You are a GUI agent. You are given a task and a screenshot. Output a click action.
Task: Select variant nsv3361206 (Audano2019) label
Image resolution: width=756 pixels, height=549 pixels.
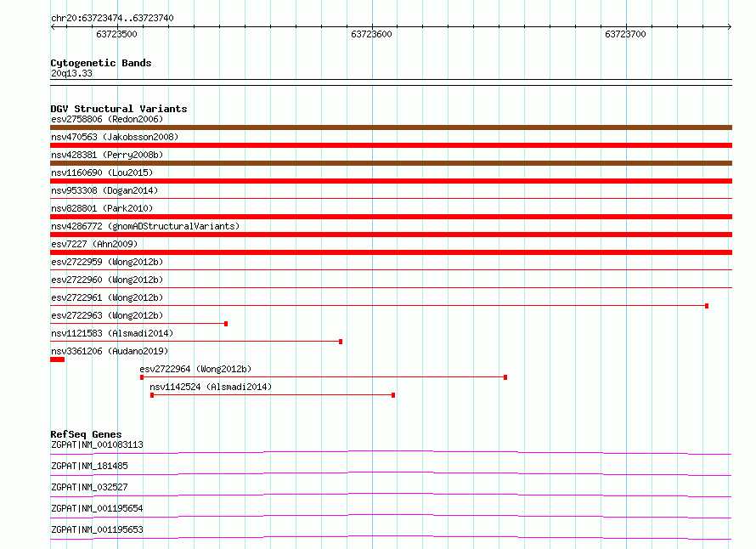pyautogui.click(x=110, y=351)
